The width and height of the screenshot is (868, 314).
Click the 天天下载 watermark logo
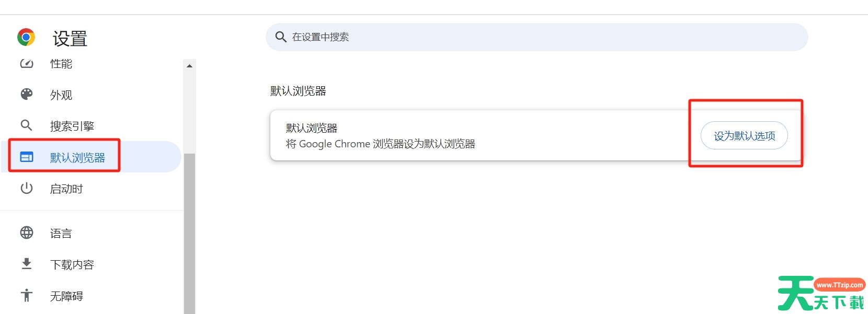click(x=820, y=294)
